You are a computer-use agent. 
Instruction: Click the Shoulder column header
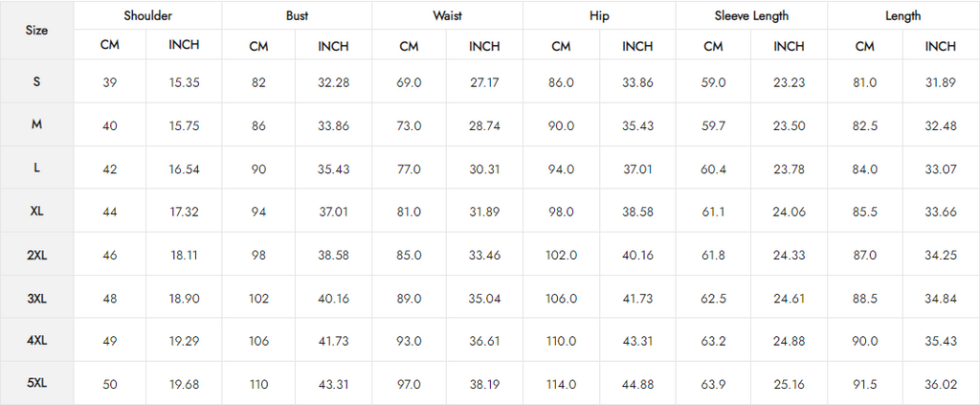(x=147, y=15)
